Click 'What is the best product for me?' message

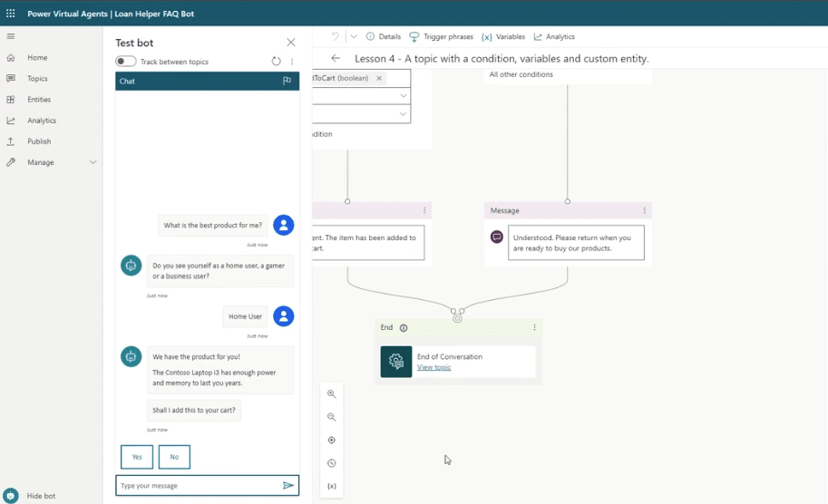pyautogui.click(x=213, y=226)
